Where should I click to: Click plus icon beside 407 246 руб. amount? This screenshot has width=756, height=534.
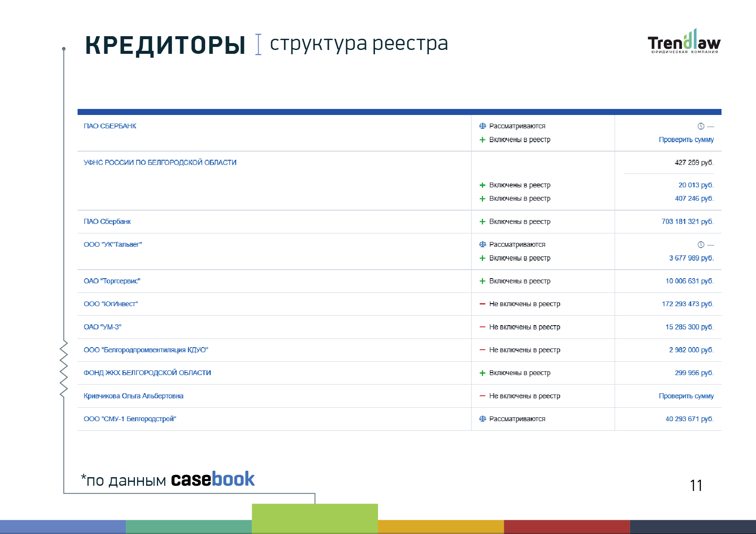483,199
